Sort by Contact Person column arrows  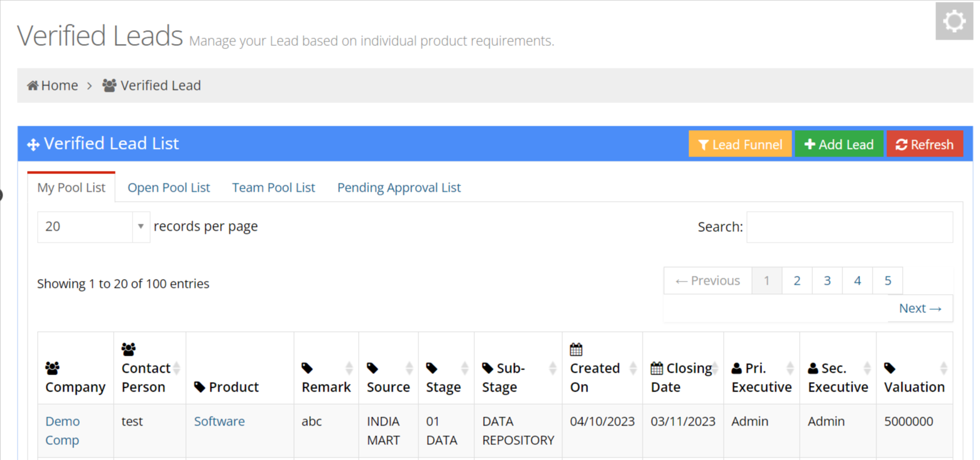177,368
